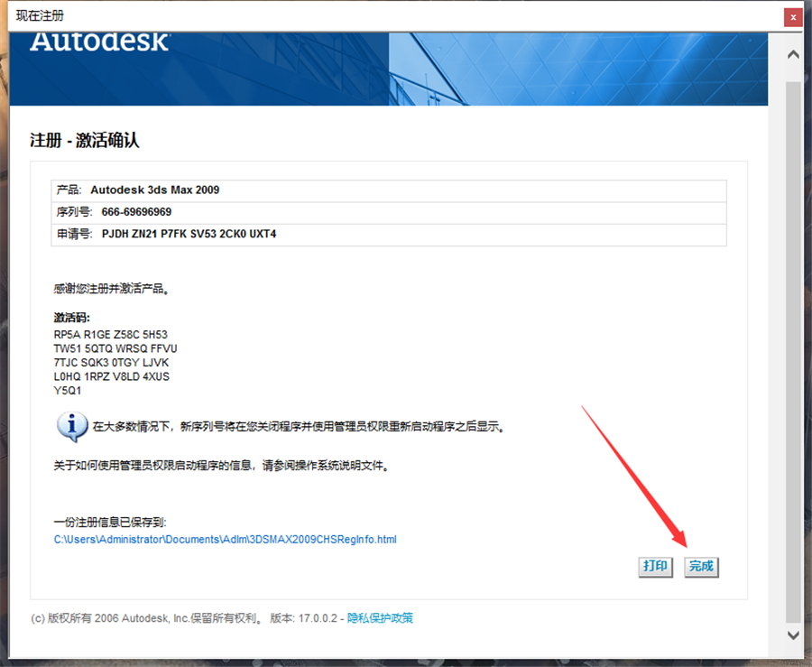Click the vertical scrollbar thumb
The width and height of the screenshot is (812, 667).
tap(793, 352)
